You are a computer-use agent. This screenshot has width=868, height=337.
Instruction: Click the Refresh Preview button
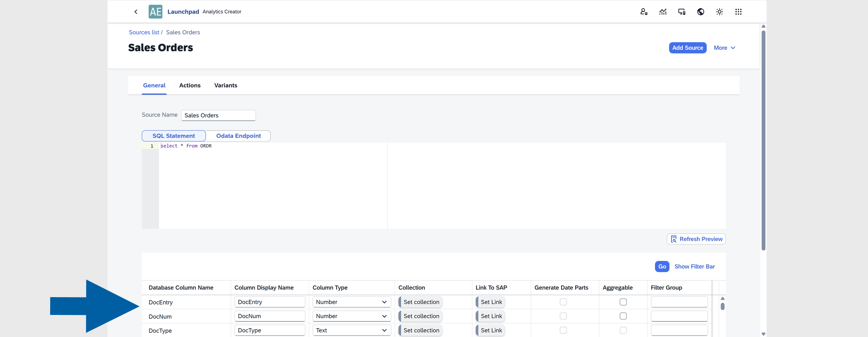(696, 239)
